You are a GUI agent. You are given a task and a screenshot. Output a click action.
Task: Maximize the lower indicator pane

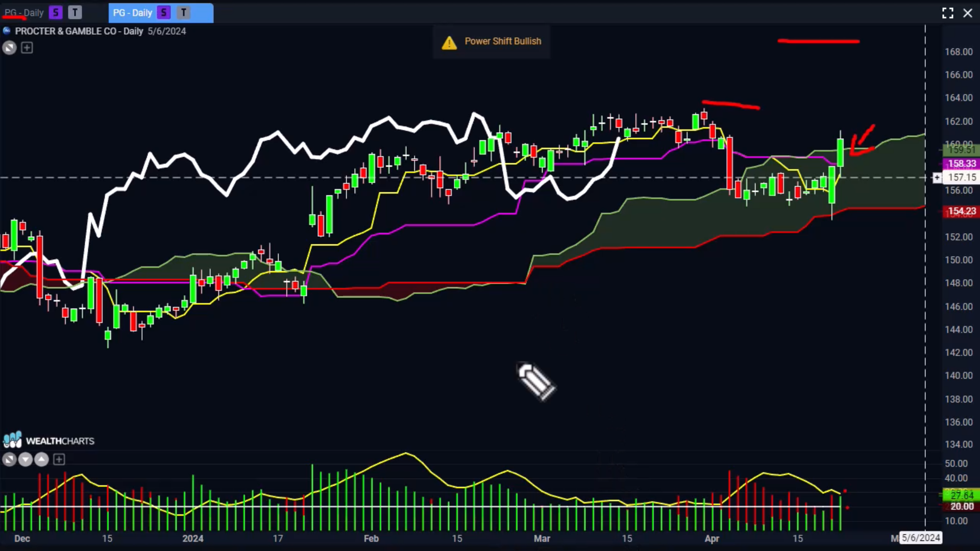coord(9,460)
